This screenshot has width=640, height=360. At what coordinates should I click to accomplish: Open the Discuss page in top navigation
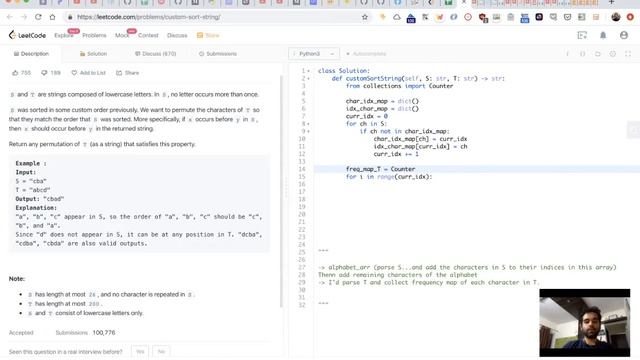(x=177, y=36)
